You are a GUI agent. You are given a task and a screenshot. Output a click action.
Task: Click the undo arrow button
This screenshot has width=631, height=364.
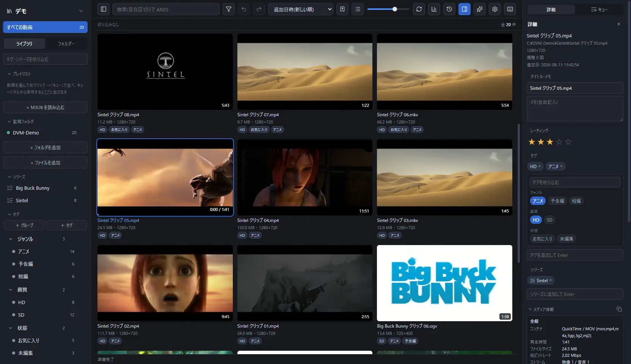(244, 9)
